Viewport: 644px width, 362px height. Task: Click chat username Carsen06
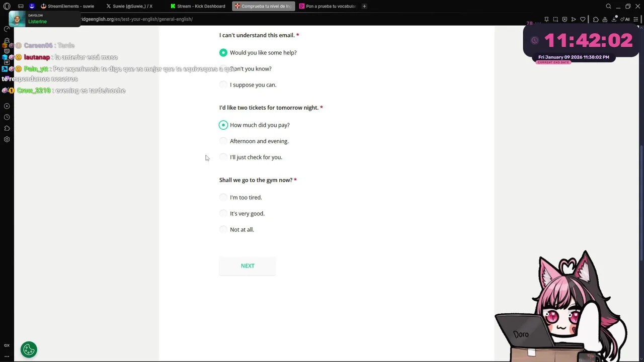(x=38, y=46)
